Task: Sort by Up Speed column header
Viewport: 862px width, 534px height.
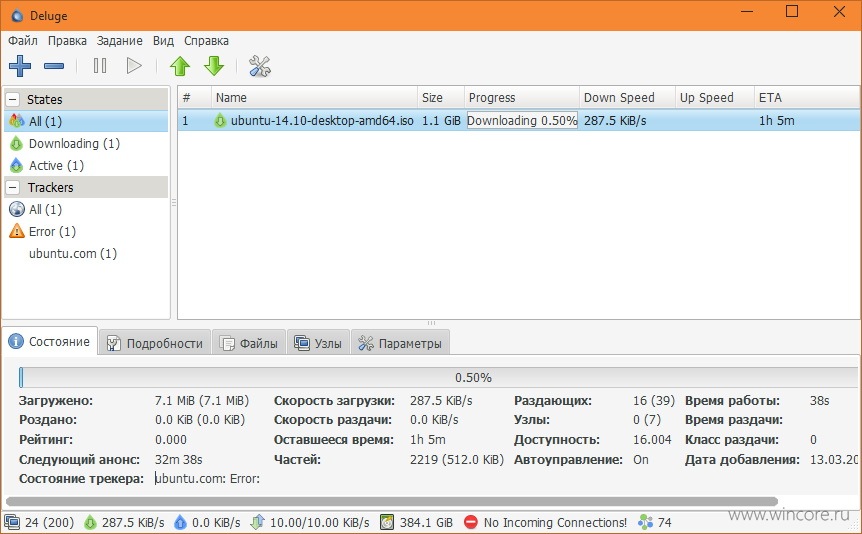Action: pos(715,98)
